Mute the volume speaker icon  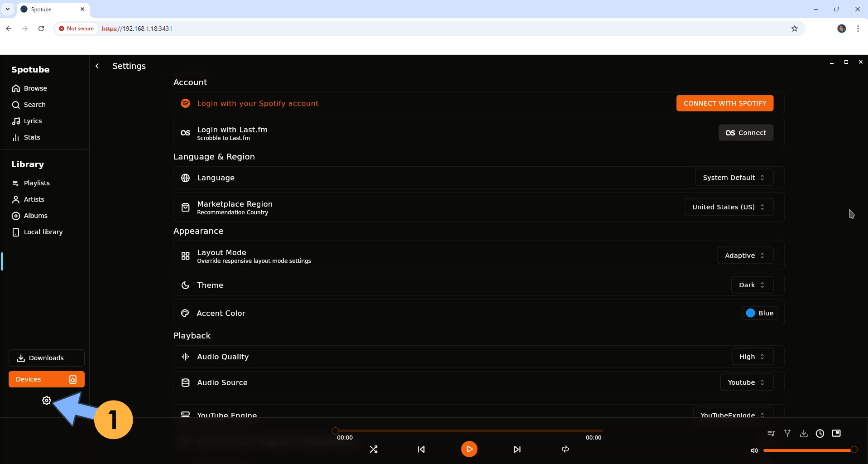pyautogui.click(x=754, y=450)
